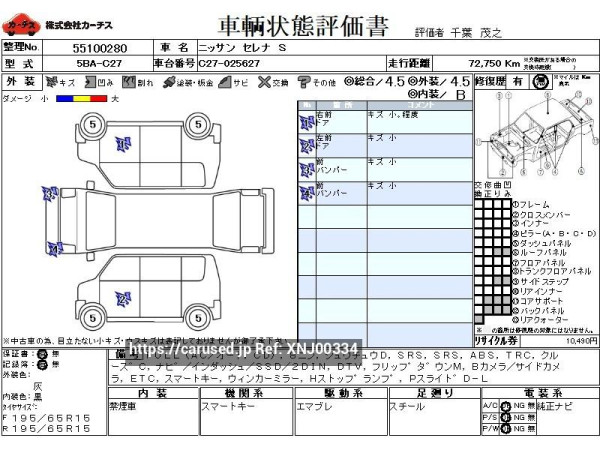Select the 機関系 section header
The width and height of the screenshot is (600, 450).
(x=246, y=393)
